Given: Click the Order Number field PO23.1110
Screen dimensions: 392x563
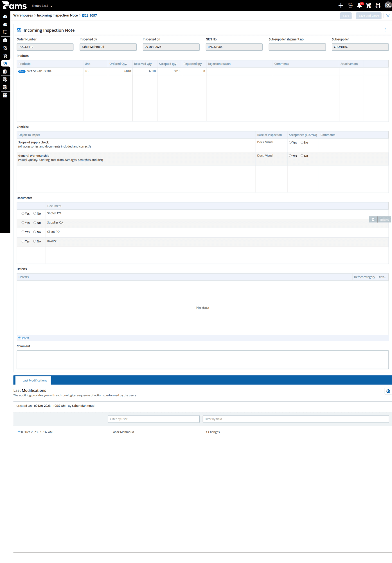Looking at the screenshot, I should (45, 47).
